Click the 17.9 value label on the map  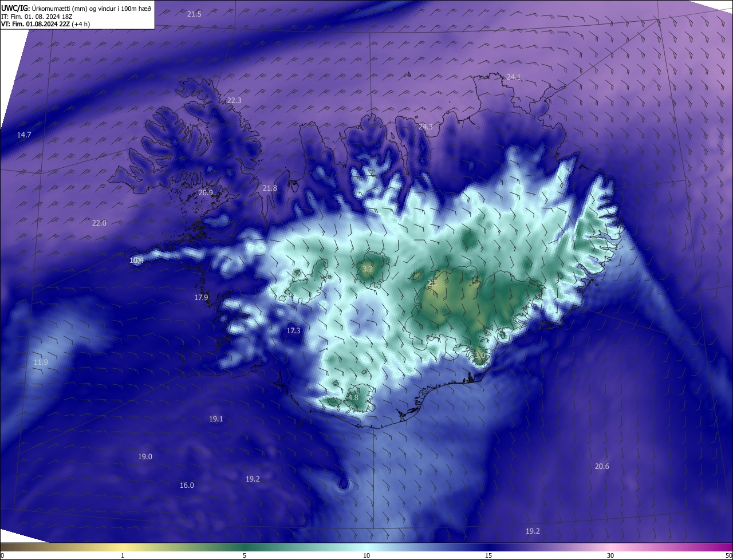[201, 297]
